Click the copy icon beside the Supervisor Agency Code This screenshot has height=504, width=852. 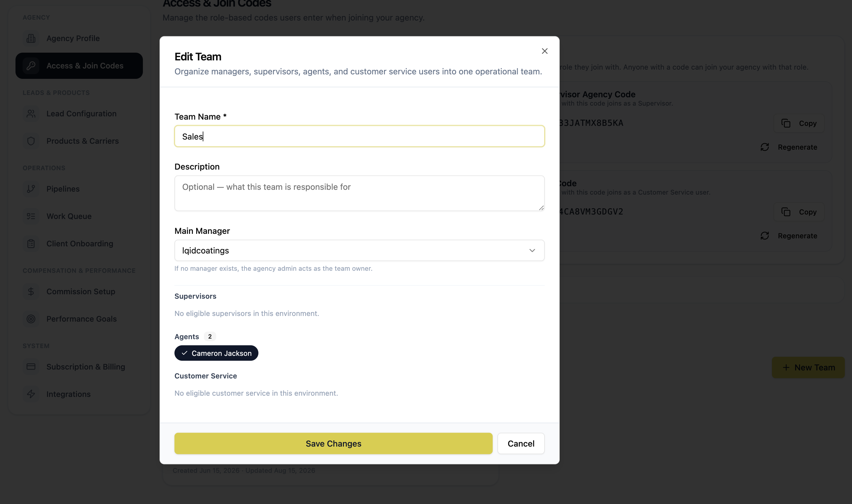pos(786,123)
